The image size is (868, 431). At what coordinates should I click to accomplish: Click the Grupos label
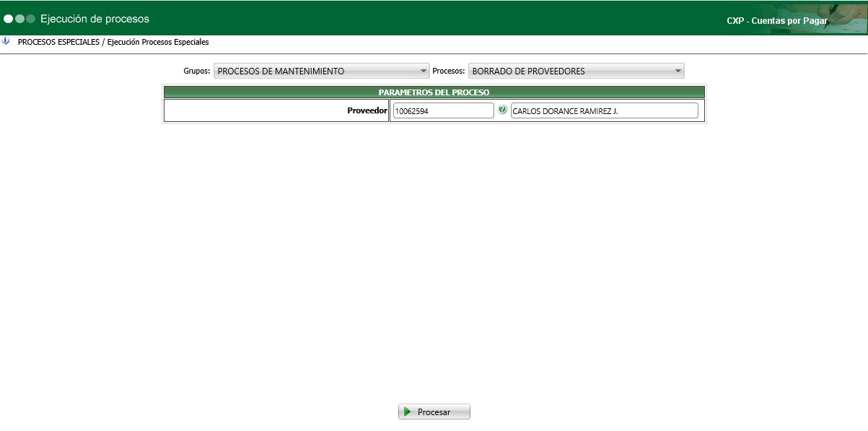197,71
